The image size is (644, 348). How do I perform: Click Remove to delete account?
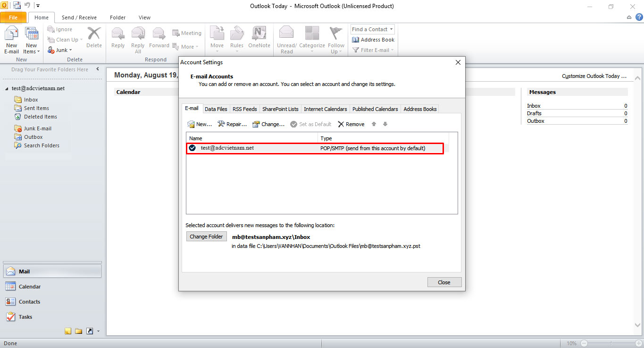(351, 124)
